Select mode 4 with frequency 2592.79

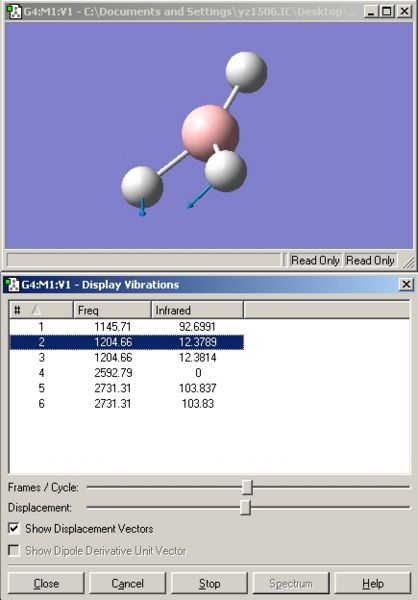coord(126,373)
